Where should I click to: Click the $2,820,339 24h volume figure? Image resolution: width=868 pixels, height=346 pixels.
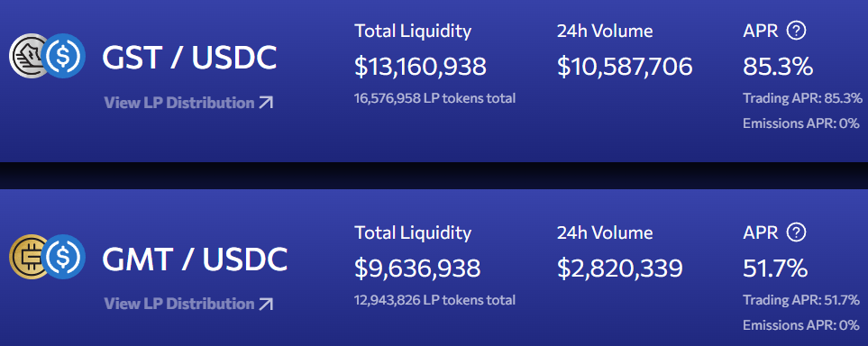pos(620,269)
